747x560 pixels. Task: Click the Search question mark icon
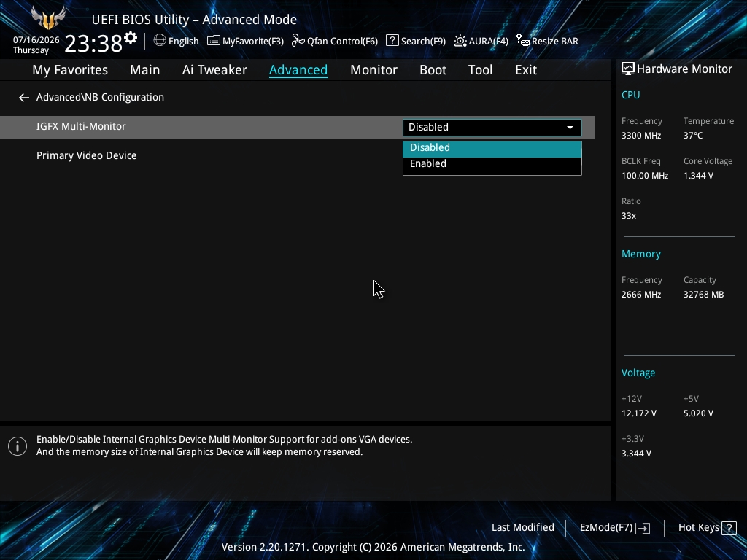click(x=392, y=41)
